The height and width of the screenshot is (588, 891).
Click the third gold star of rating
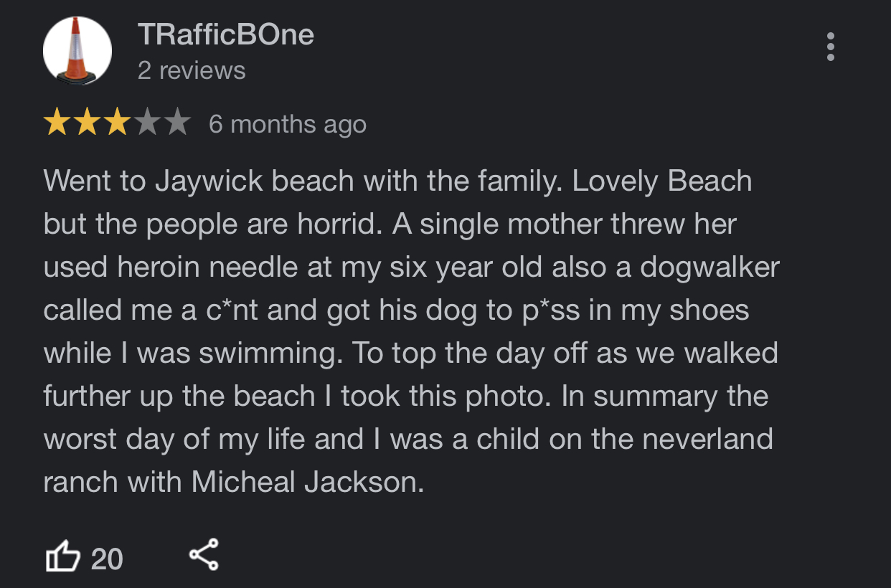tap(116, 124)
